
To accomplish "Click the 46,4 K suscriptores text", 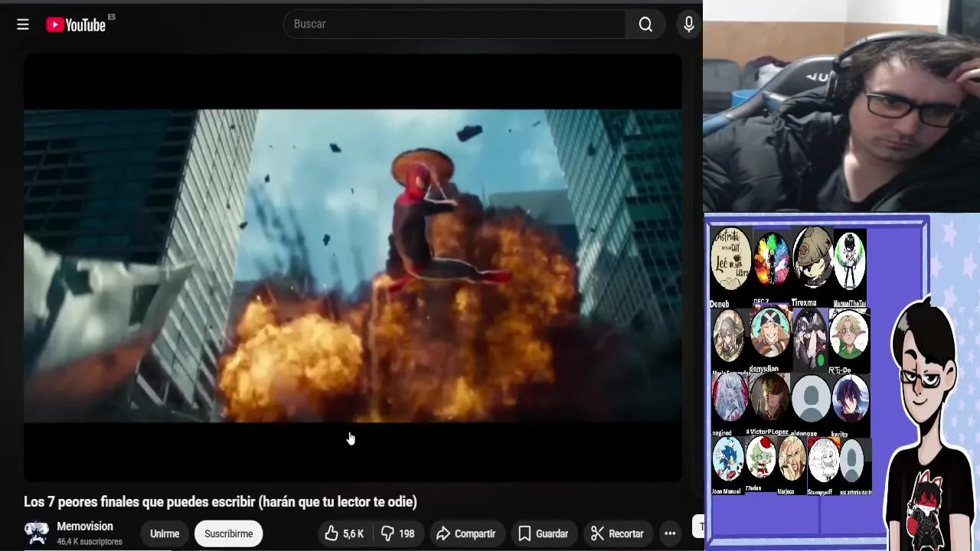I will tap(90, 542).
